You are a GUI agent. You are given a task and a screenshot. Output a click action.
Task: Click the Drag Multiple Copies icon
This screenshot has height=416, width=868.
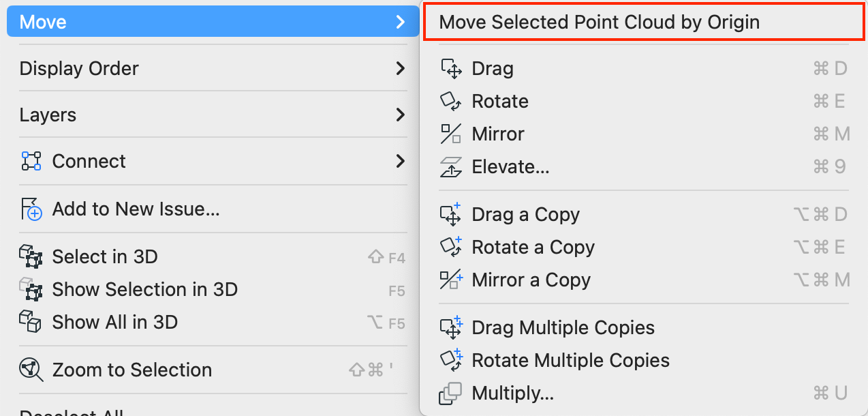pyautogui.click(x=451, y=327)
